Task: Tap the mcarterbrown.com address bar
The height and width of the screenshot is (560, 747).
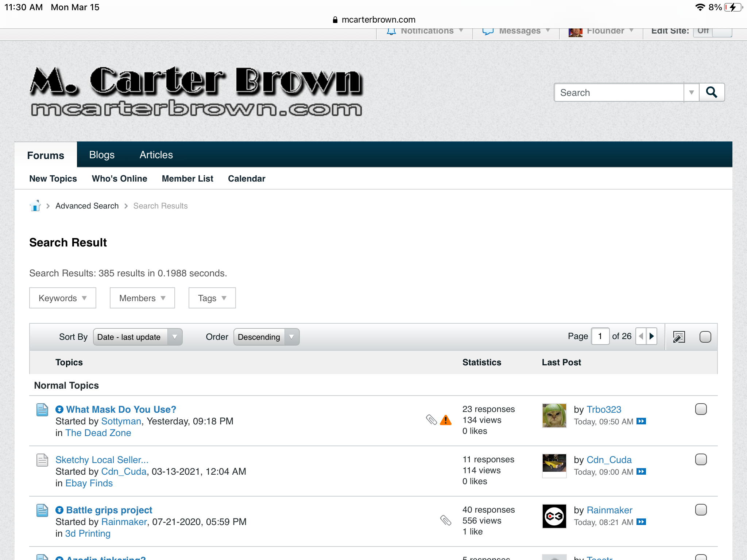Action: point(373,20)
